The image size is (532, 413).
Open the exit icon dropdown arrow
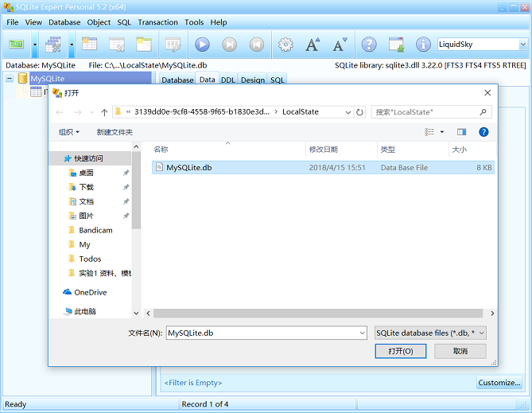click(x=35, y=45)
